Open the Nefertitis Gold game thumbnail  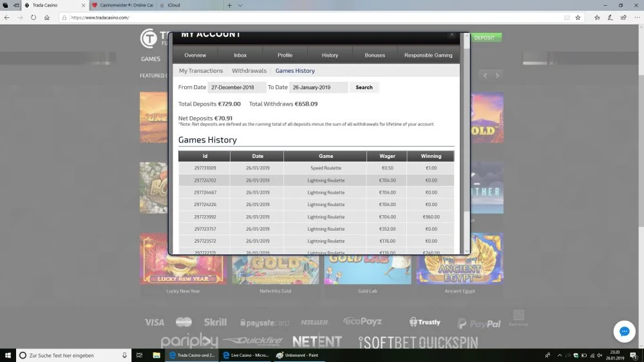click(x=275, y=269)
